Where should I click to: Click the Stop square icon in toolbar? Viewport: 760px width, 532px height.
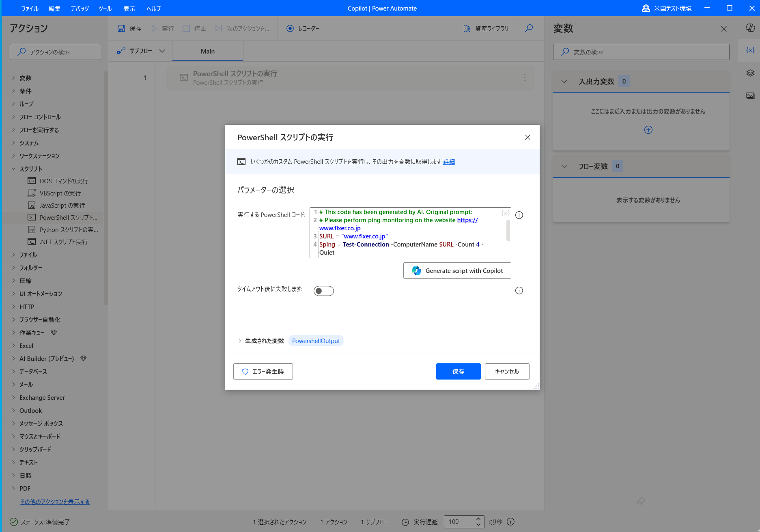pyautogui.click(x=186, y=28)
